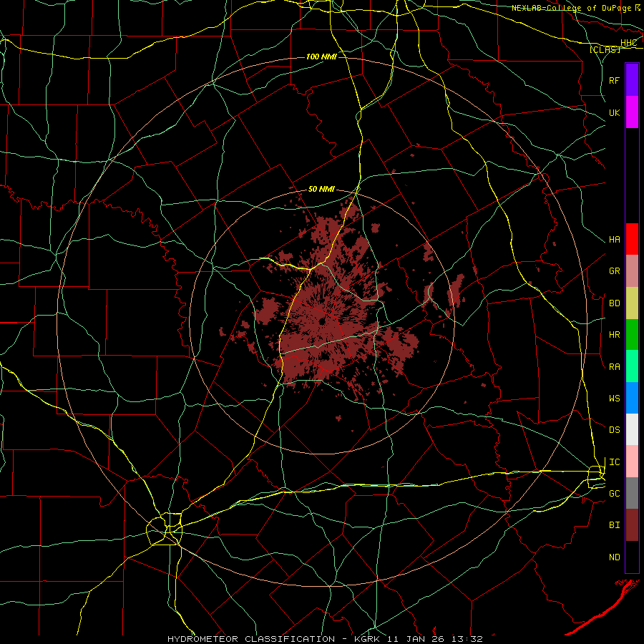
Task: Click the 13:32 timestamp
Action: pos(467,639)
